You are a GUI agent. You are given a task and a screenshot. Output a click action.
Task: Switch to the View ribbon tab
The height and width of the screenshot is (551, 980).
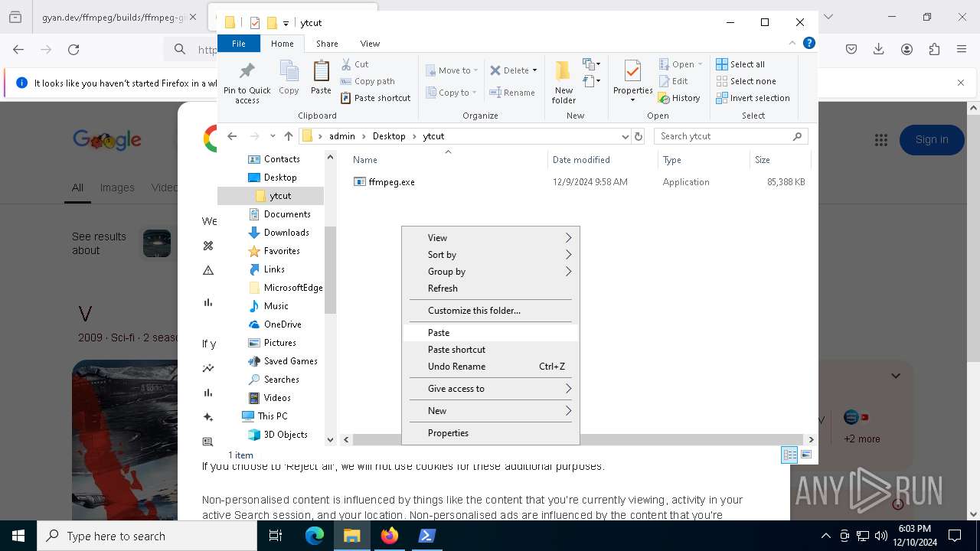click(x=370, y=44)
